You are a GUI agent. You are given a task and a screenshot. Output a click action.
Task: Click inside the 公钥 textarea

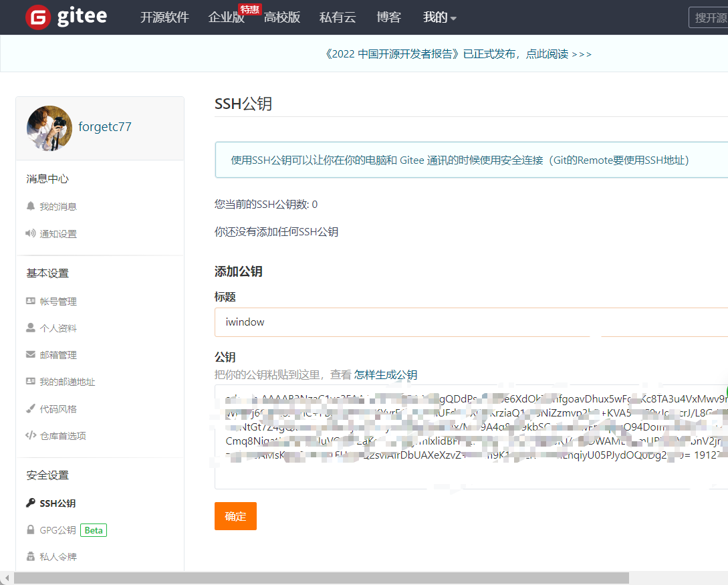pyautogui.click(x=471, y=437)
